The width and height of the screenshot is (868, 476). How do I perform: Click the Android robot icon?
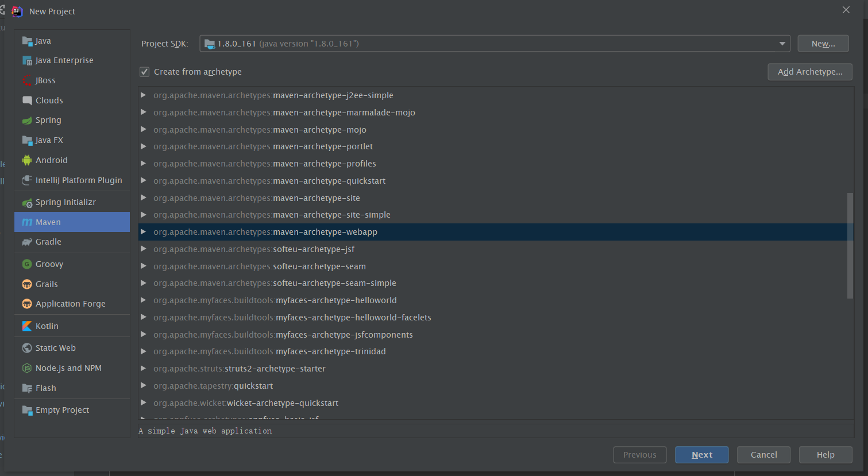(27, 160)
